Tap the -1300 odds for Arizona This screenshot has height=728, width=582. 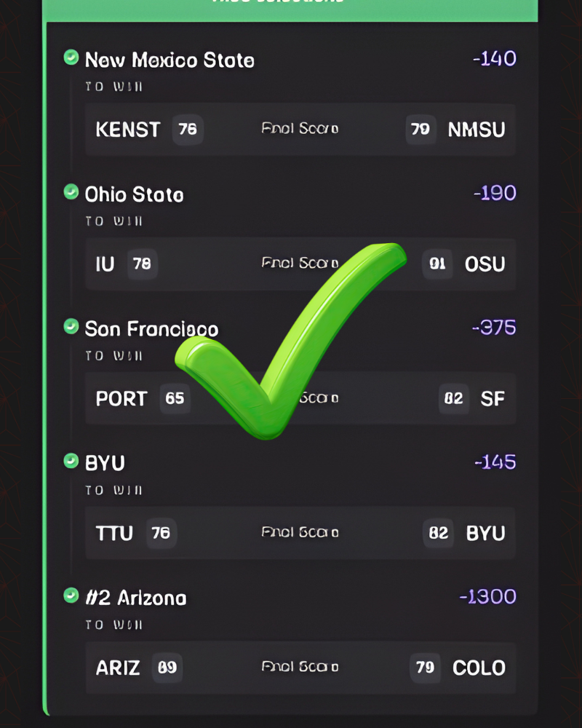[x=488, y=597]
